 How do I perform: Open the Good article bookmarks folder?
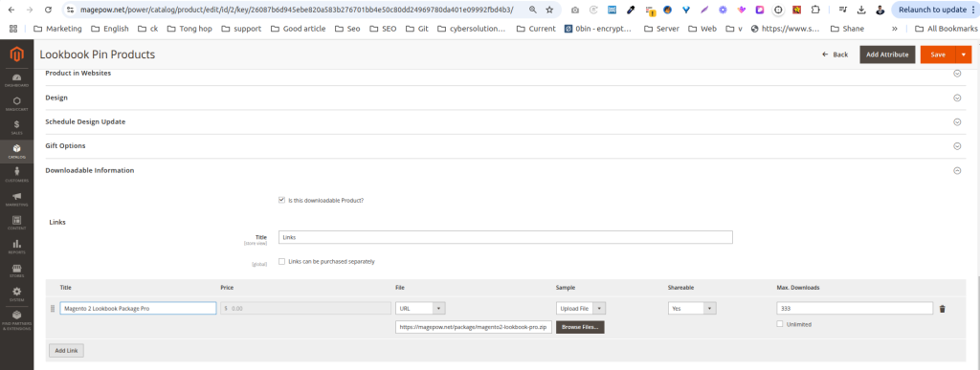click(299, 29)
